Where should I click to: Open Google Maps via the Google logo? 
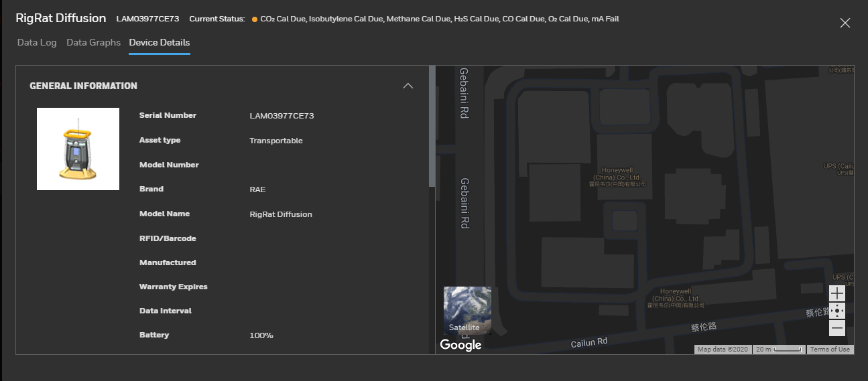[460, 345]
